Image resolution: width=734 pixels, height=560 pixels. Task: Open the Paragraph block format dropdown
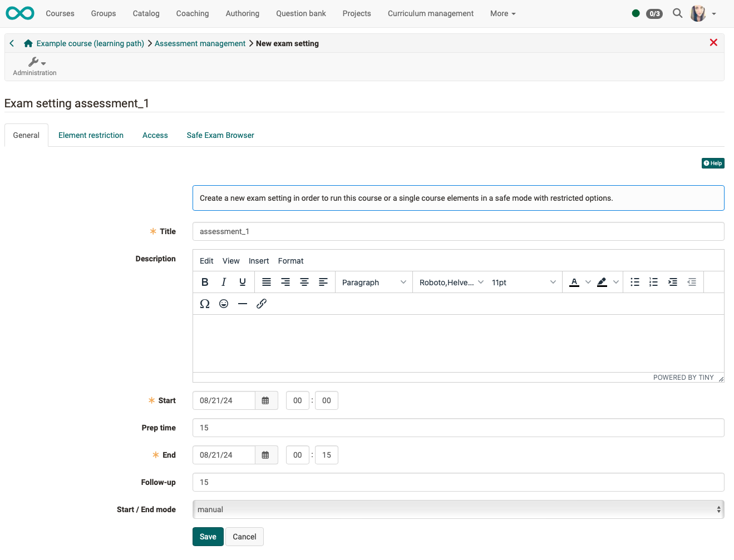coord(374,283)
